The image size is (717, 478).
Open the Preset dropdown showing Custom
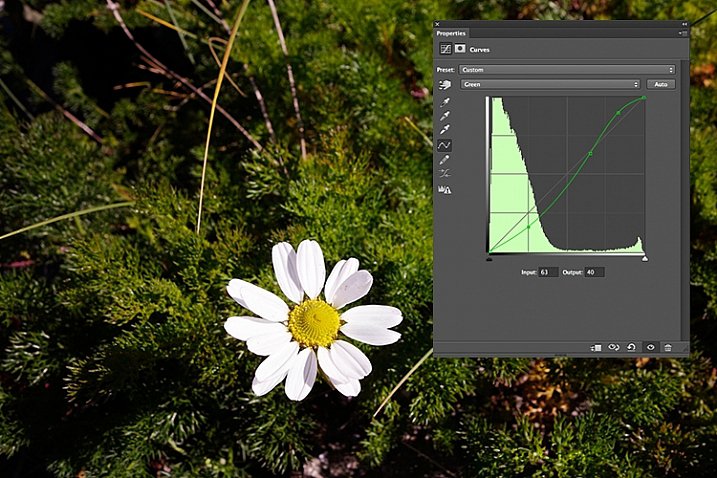click(x=566, y=70)
